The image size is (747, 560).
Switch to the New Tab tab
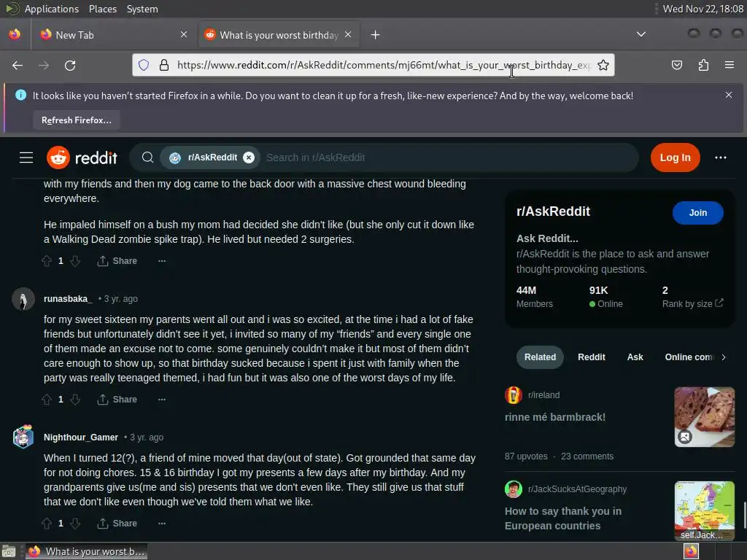[x=113, y=35]
